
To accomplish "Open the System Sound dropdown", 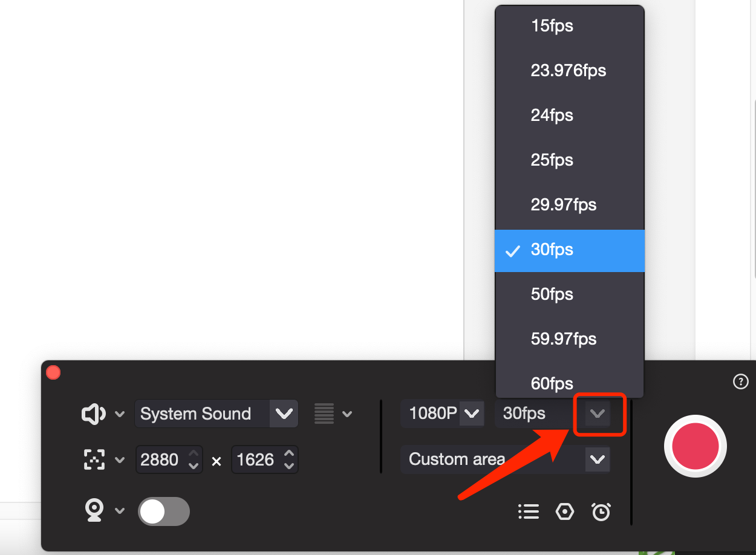I will point(283,414).
